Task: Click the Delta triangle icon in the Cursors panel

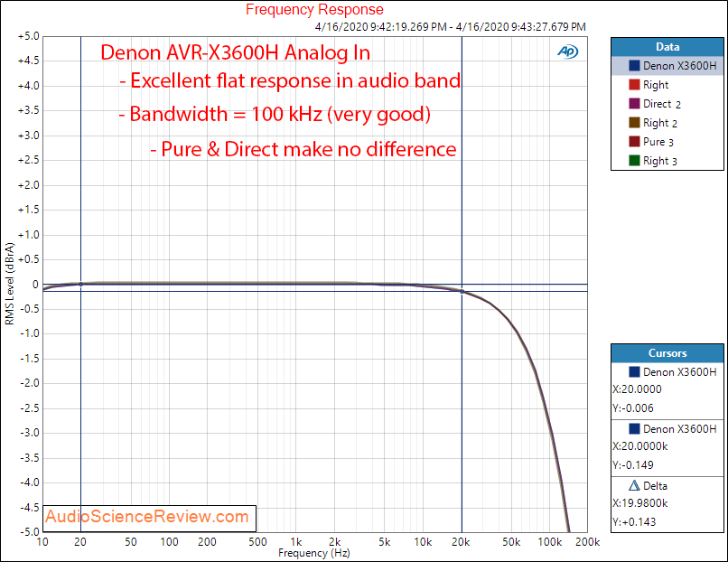Action: click(634, 486)
